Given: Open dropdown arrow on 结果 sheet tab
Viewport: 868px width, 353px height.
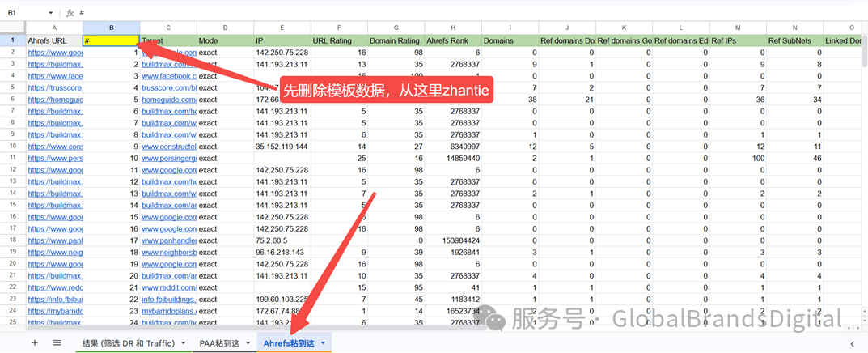Looking at the screenshot, I should tap(184, 343).
